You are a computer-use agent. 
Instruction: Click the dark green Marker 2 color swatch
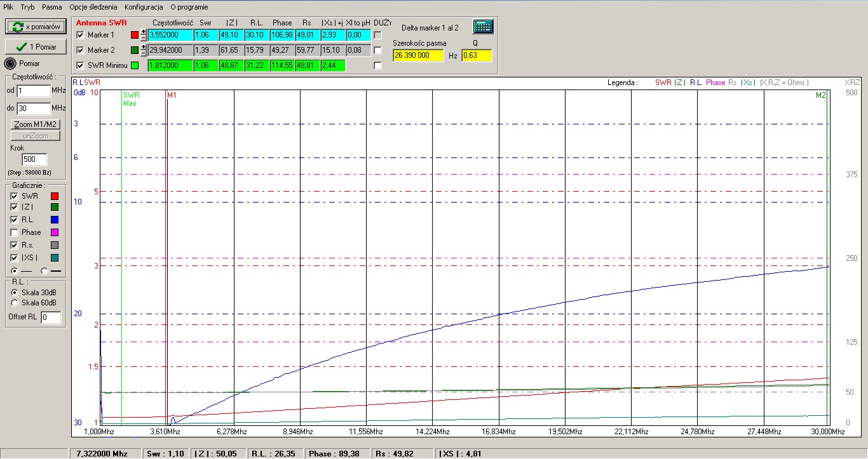(134, 50)
